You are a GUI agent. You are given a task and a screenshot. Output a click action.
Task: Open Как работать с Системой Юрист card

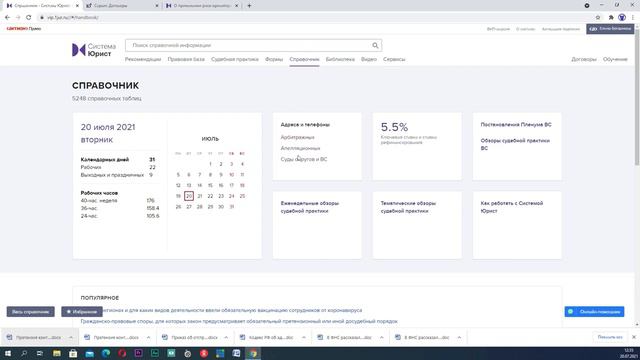[517, 225]
